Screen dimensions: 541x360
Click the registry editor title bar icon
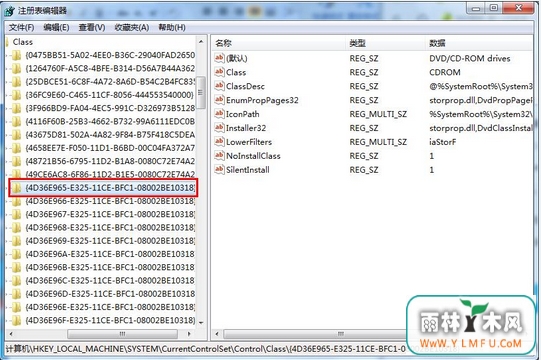click(10, 11)
